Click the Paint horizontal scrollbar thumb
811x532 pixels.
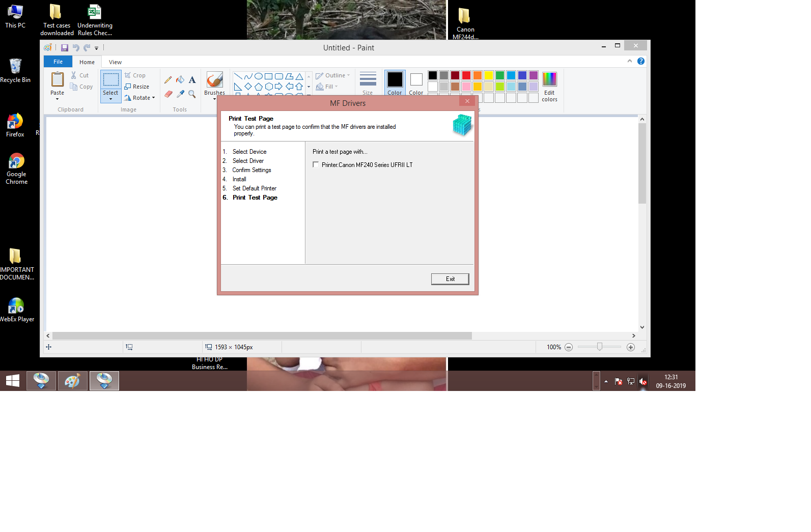pos(262,335)
